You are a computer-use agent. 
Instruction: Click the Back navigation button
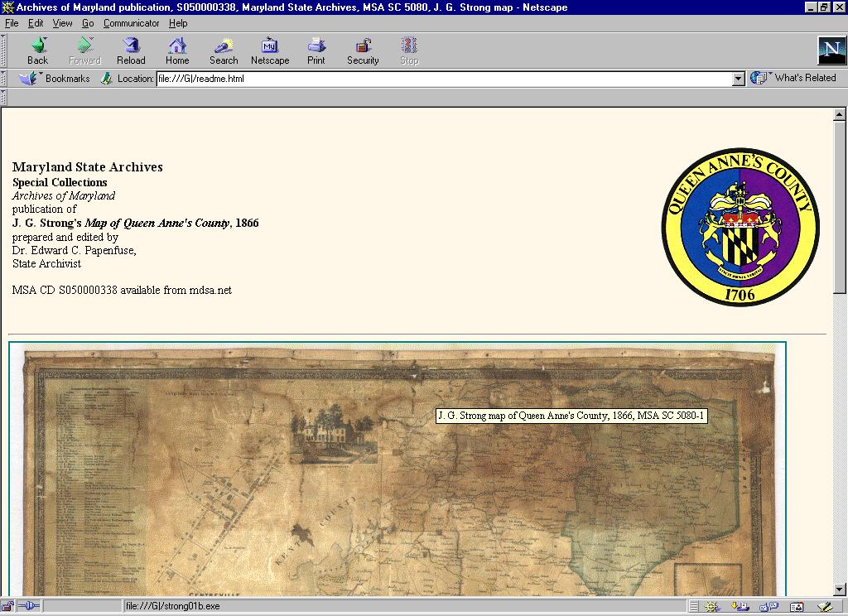[37, 51]
